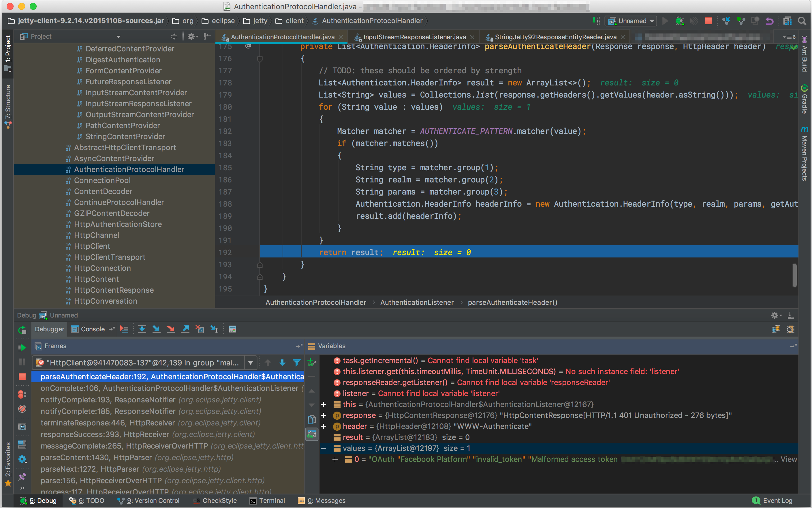Click AuthenticationListener in editor breadcrumb
Viewport: 812px width, 508px height.
click(x=417, y=302)
